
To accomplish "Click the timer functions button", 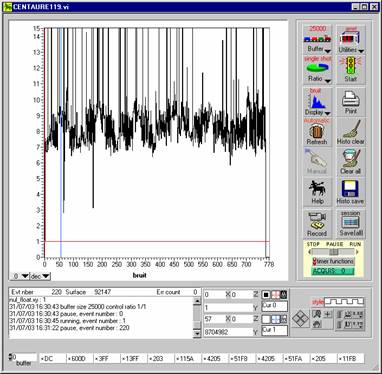I will coord(333,261).
